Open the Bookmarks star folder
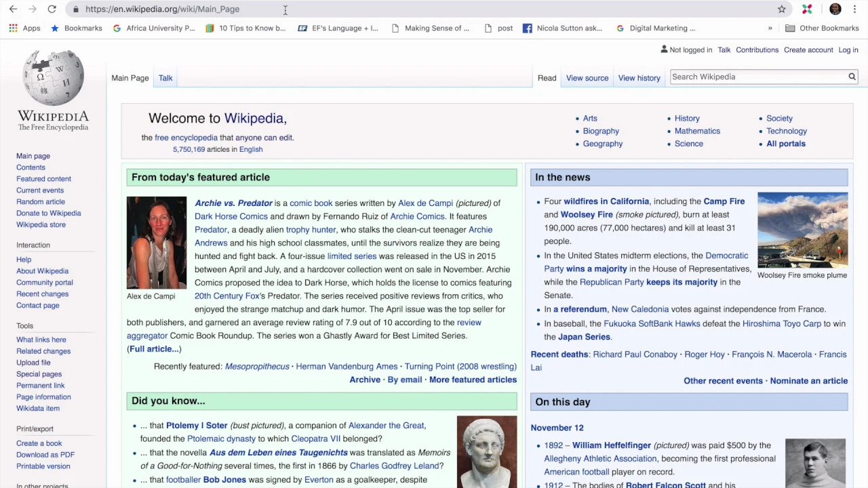 pyautogui.click(x=76, y=28)
